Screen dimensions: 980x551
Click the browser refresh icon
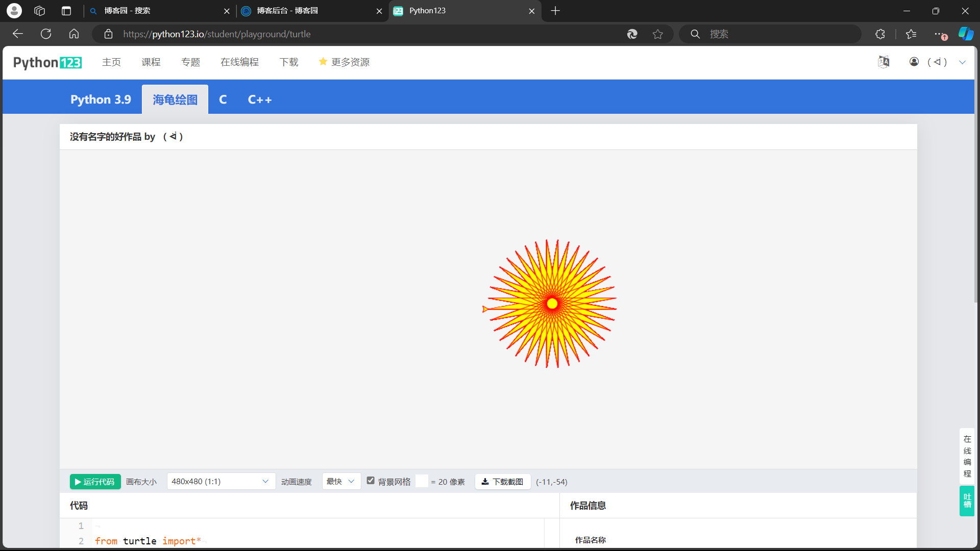46,34
